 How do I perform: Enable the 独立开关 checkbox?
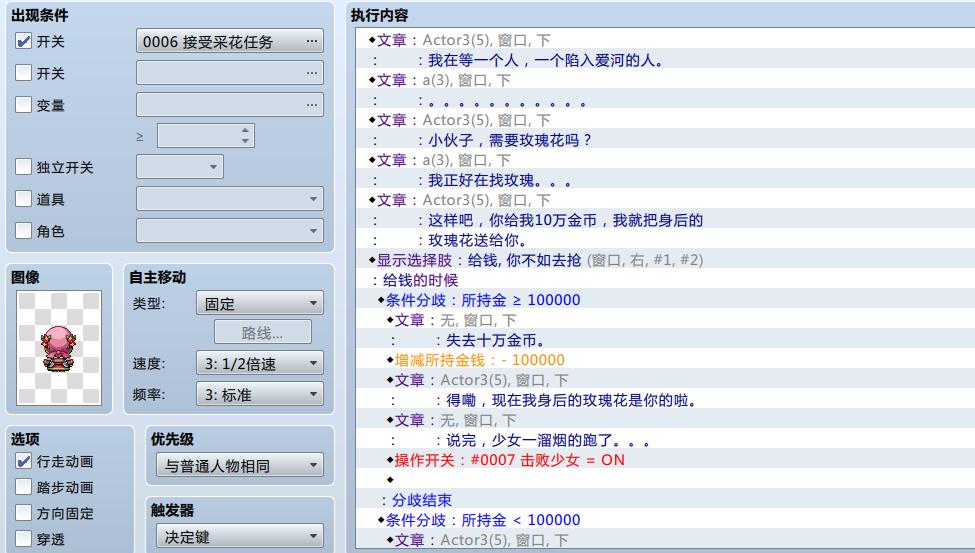[24, 167]
